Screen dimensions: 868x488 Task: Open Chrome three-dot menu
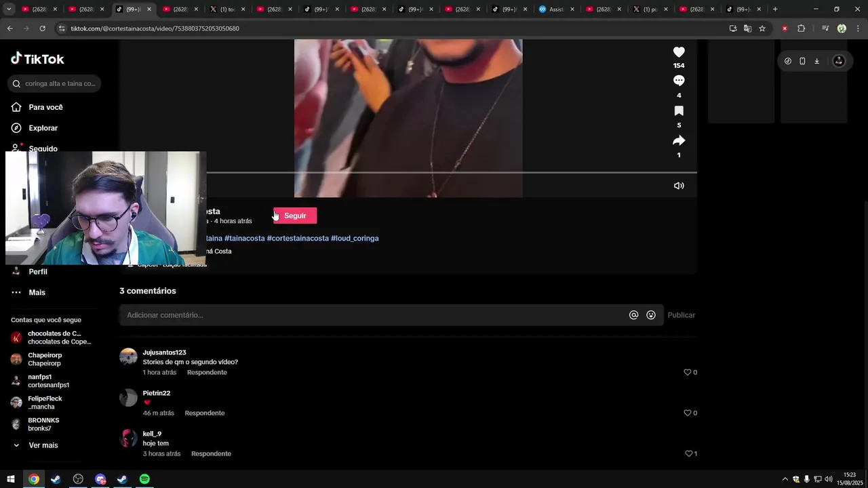pyautogui.click(x=858, y=28)
